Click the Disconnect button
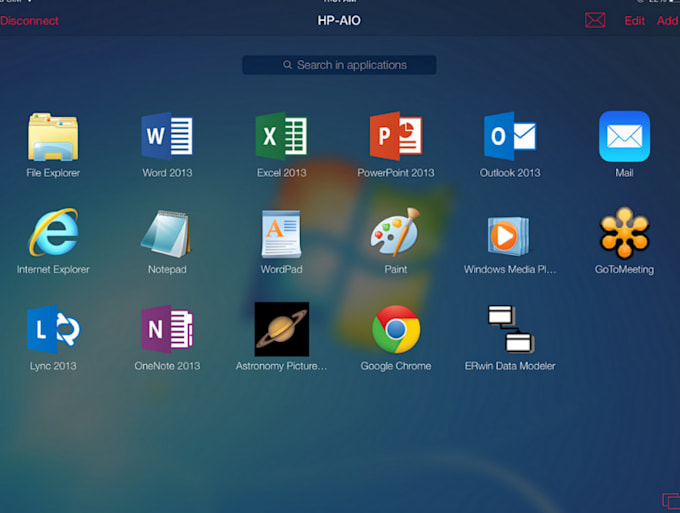The height and width of the screenshot is (513, 680). pyautogui.click(x=29, y=21)
